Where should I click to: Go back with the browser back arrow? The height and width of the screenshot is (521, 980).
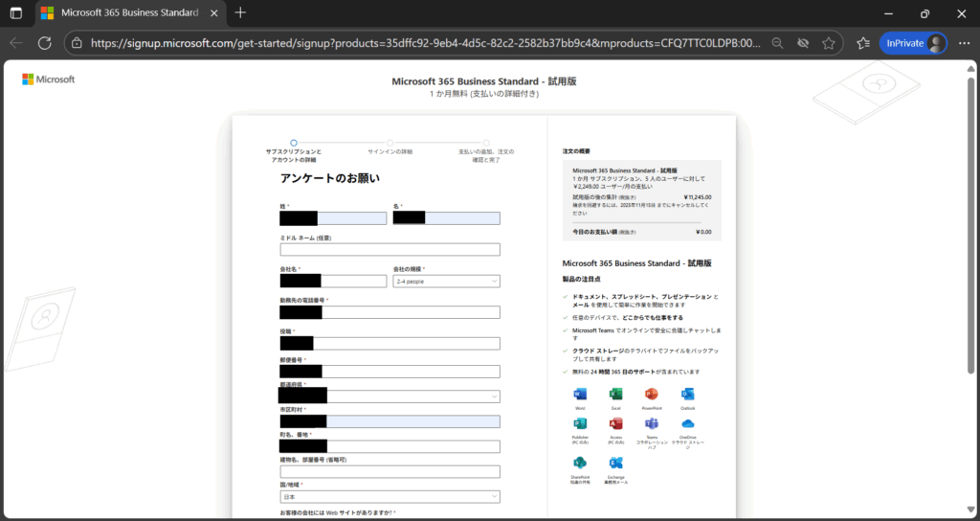click(x=16, y=43)
